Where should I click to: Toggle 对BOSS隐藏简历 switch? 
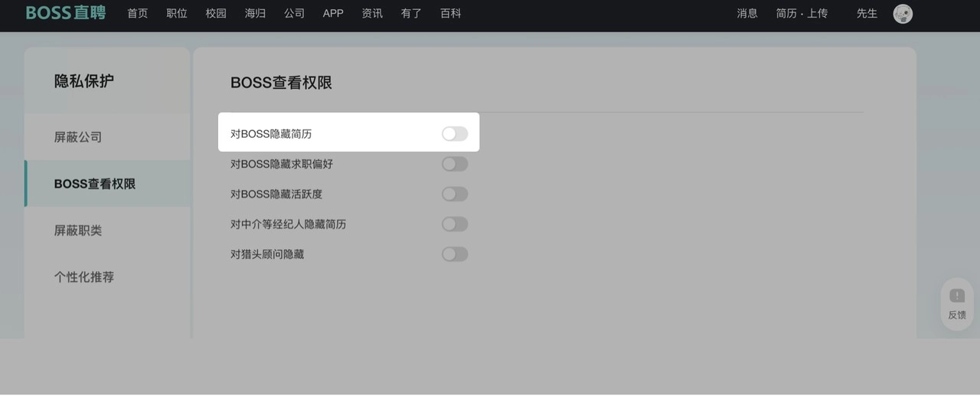click(x=455, y=134)
